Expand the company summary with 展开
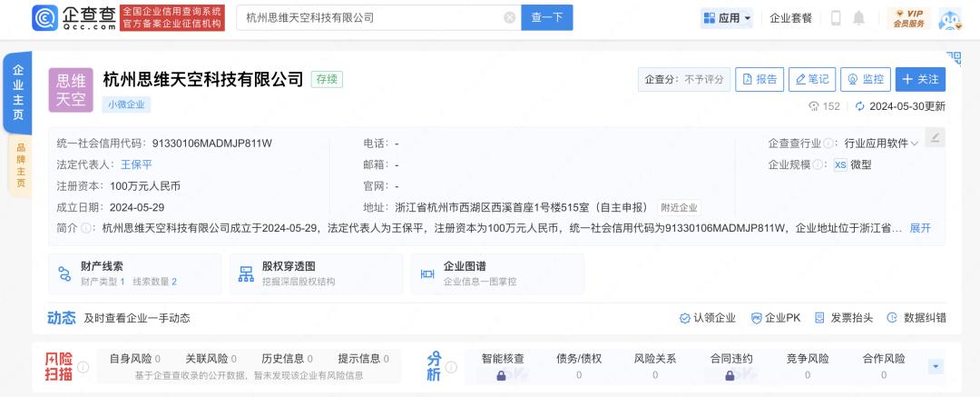Image resolution: width=980 pixels, height=397 pixels. [920, 228]
